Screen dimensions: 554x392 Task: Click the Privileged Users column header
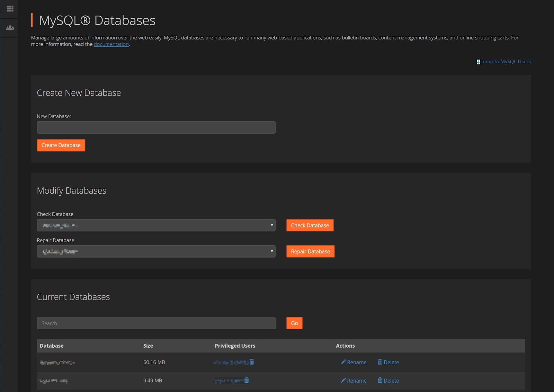[x=235, y=346]
